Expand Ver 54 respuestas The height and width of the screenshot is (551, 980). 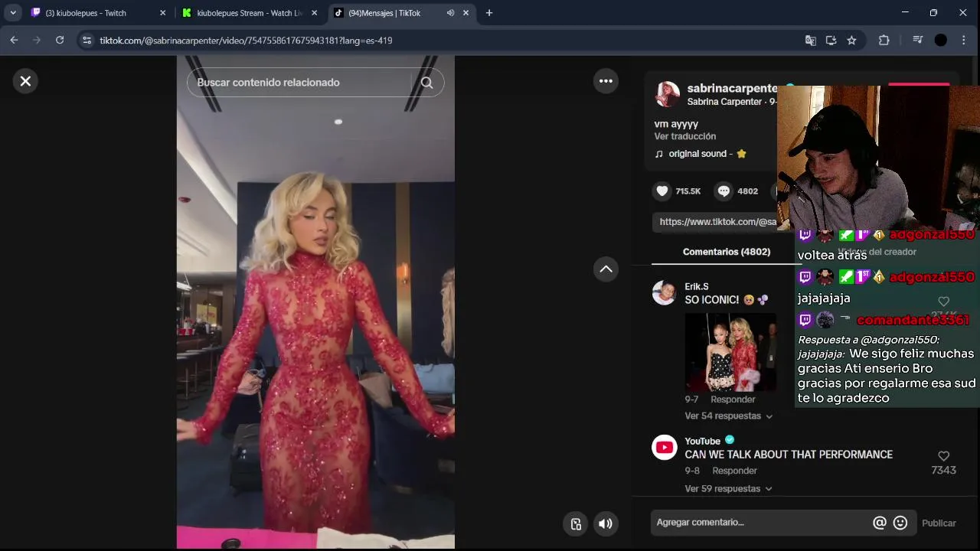click(x=728, y=416)
